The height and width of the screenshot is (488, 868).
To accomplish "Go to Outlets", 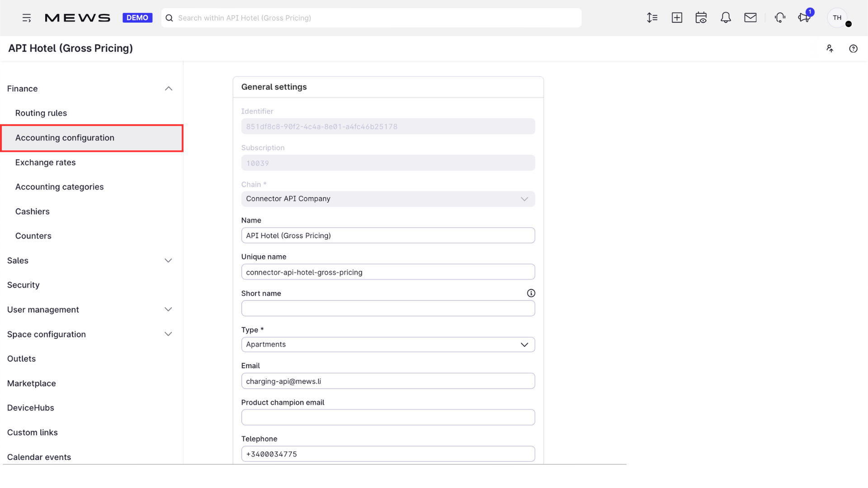I will point(22,359).
